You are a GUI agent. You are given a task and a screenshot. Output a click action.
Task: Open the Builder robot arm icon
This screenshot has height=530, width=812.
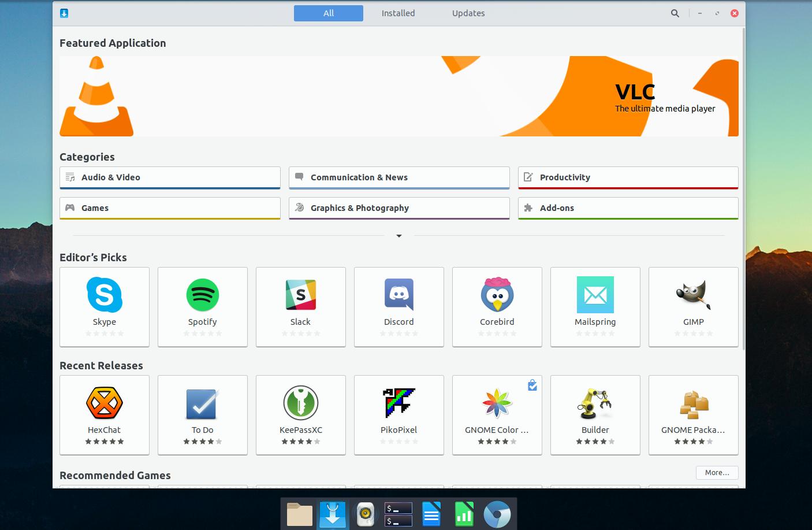click(595, 403)
